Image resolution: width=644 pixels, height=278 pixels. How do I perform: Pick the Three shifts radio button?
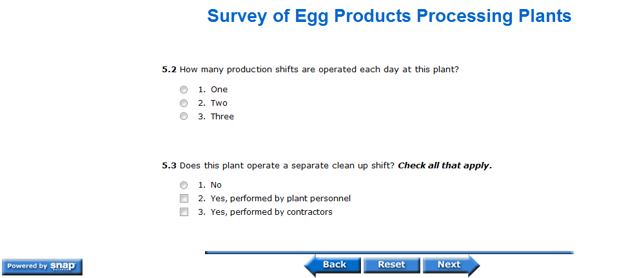click(x=184, y=117)
